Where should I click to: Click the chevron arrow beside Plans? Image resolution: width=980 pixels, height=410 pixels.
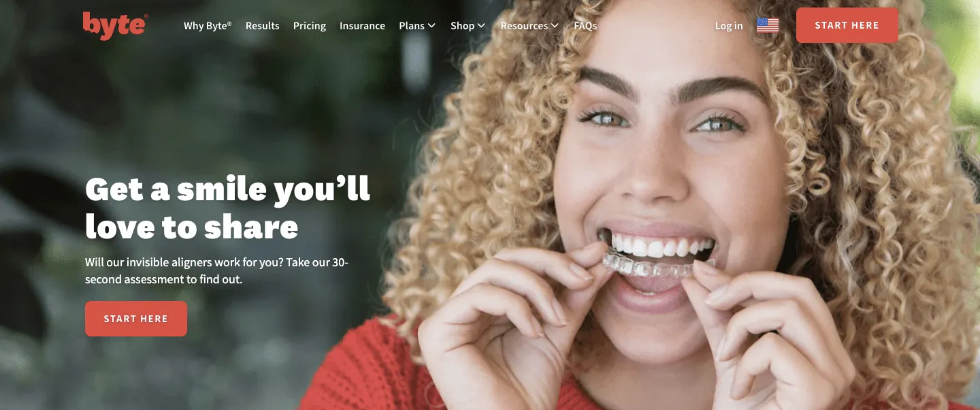[x=431, y=26]
